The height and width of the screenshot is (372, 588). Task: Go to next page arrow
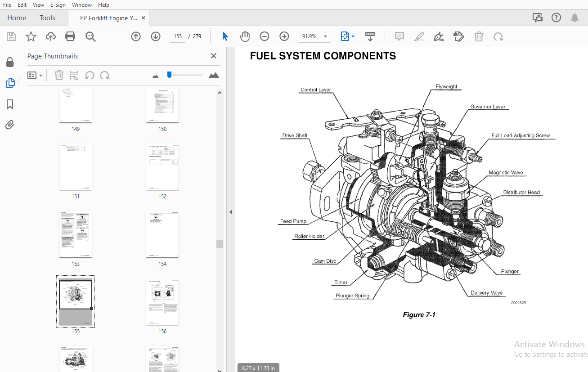pyautogui.click(x=156, y=36)
